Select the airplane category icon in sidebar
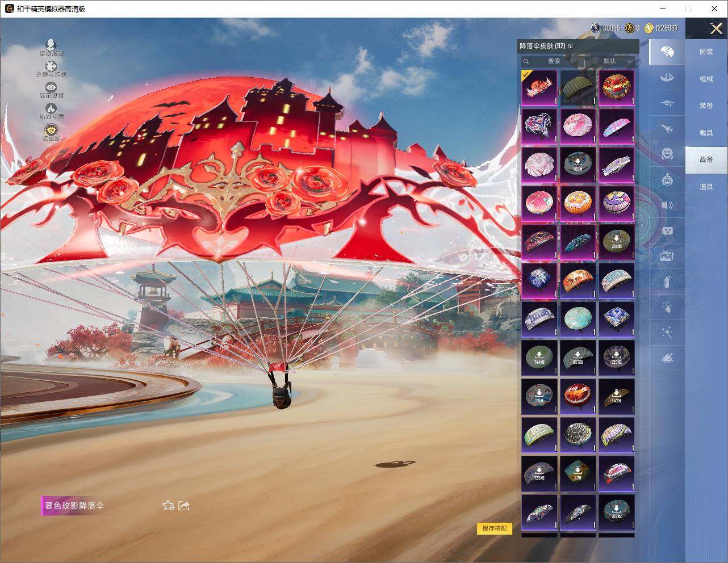The height and width of the screenshot is (563, 728). coord(667,129)
